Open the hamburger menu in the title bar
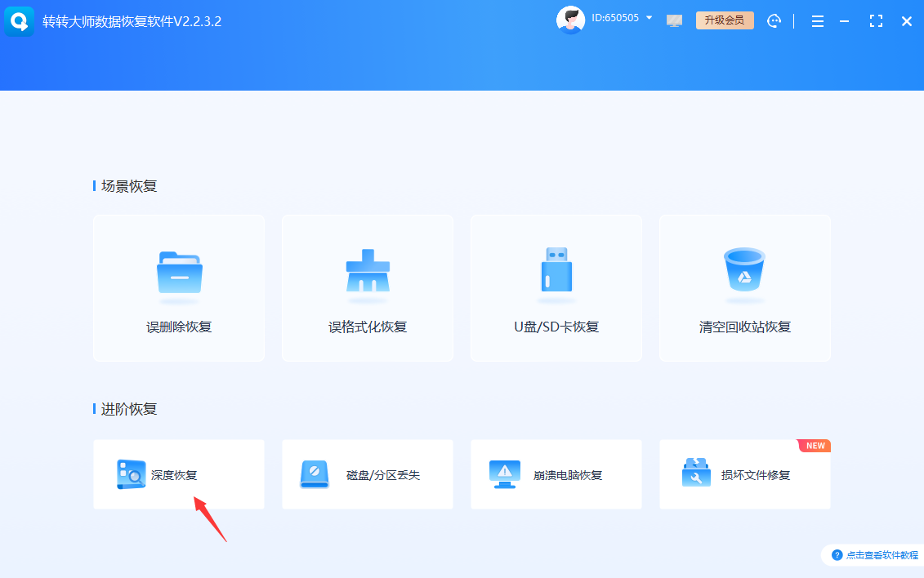 click(x=817, y=21)
